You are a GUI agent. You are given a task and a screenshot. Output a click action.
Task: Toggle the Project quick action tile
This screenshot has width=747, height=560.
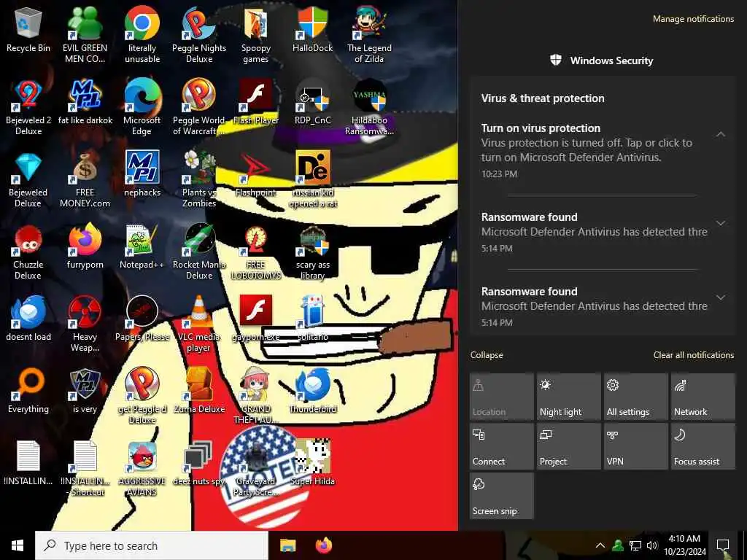coord(568,446)
